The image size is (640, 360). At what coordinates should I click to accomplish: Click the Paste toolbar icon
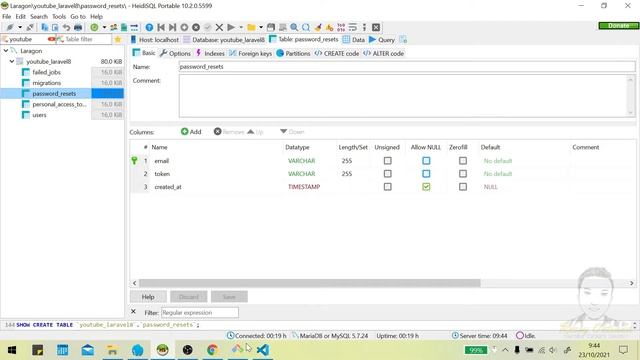55,27
